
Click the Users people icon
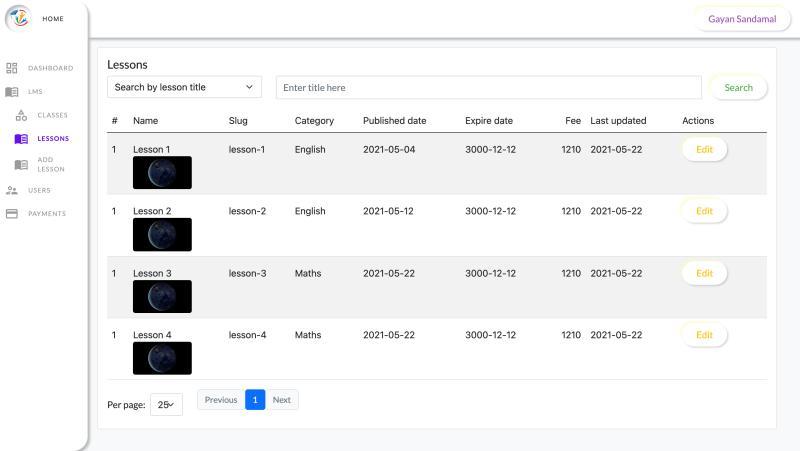coord(12,190)
